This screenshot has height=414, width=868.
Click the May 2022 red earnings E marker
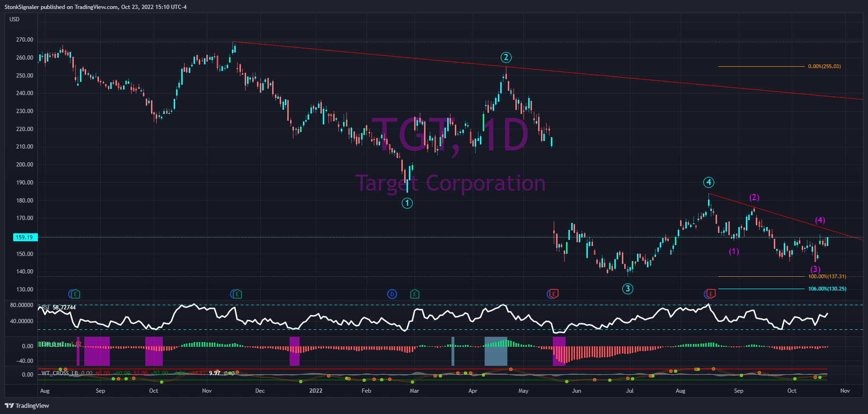click(x=554, y=294)
